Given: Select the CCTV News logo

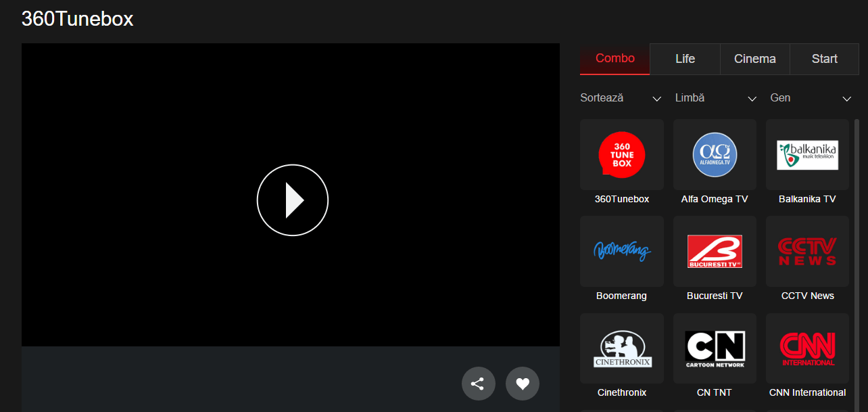Looking at the screenshot, I should tap(807, 251).
